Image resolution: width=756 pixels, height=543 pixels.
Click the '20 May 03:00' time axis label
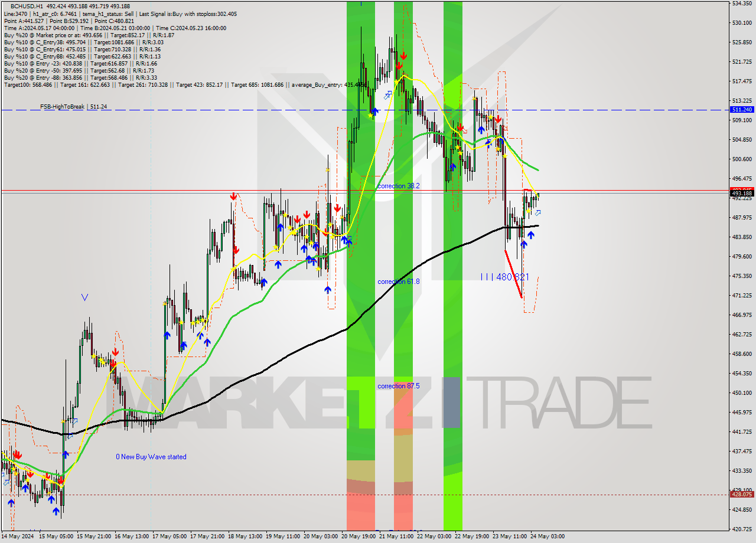322,537
